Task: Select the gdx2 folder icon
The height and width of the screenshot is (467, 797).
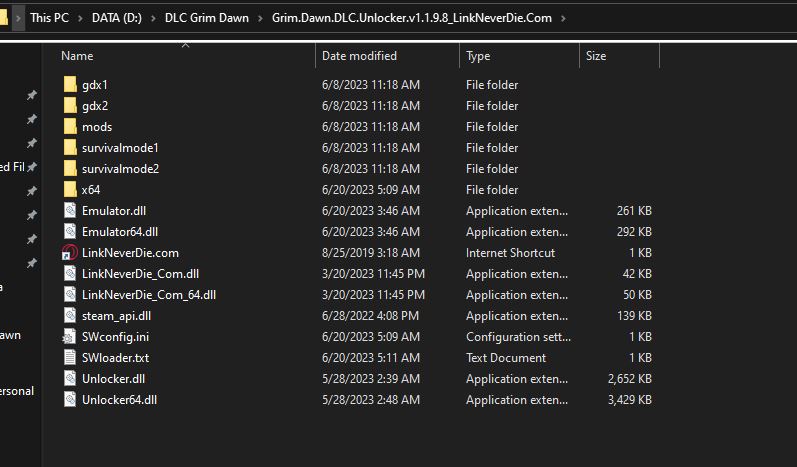Action: [x=70, y=105]
